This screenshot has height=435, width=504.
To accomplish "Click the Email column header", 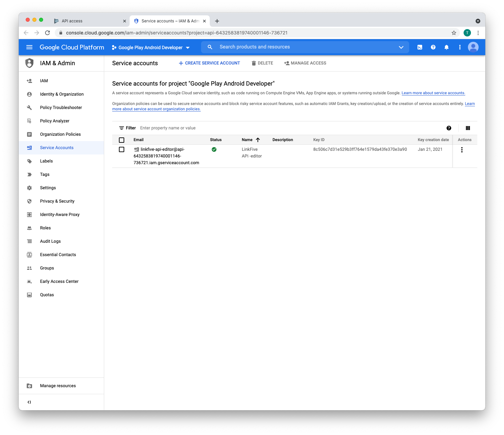I will 139,140.
